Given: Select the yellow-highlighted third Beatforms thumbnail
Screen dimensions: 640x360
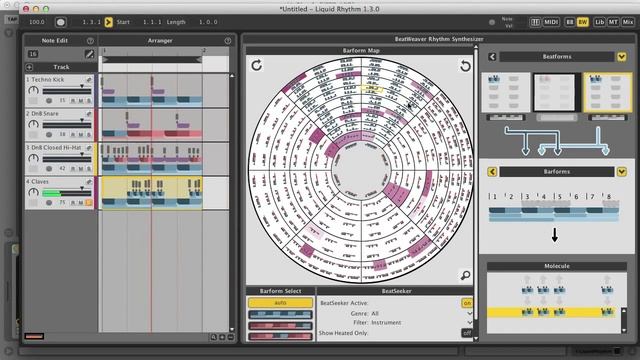Looking at the screenshot, I should tap(607, 92).
